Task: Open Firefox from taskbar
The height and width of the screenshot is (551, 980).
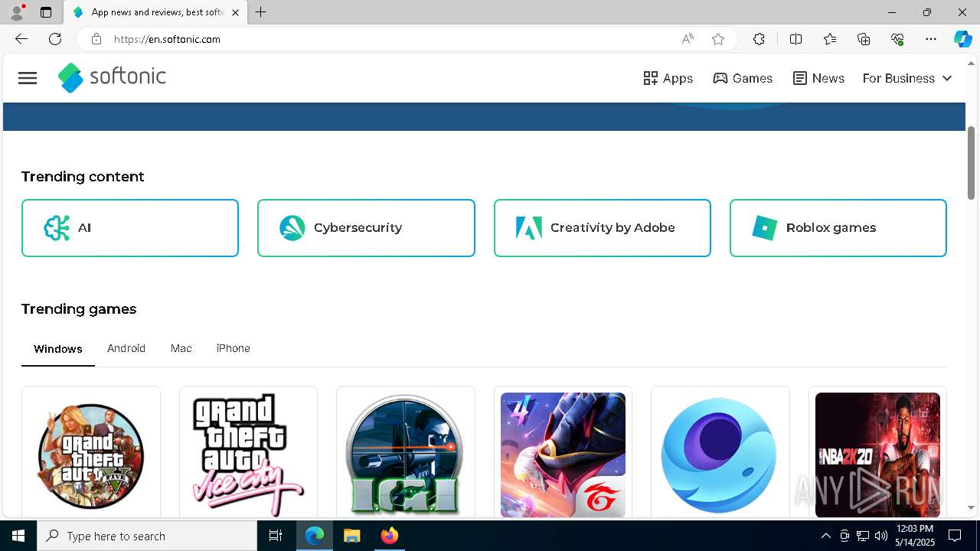Action: tap(389, 536)
